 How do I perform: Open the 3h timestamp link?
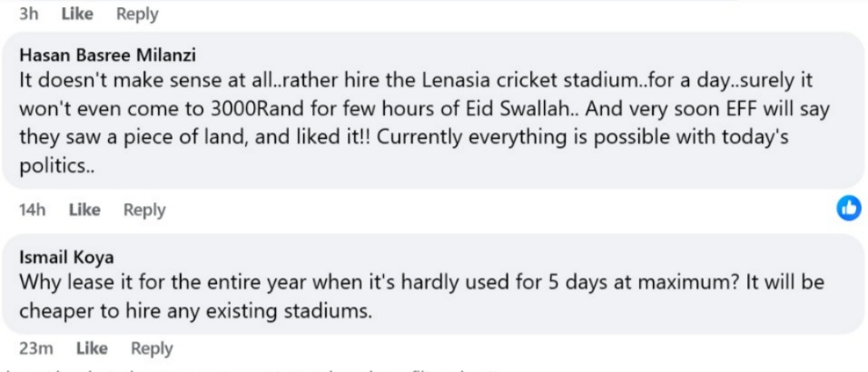coord(29,14)
